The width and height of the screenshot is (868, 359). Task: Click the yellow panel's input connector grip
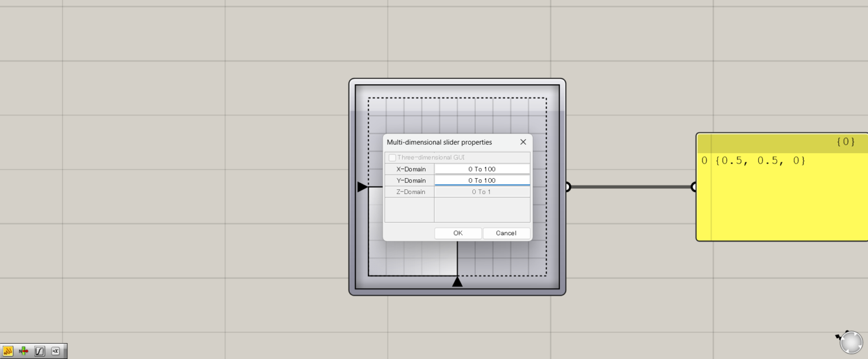point(695,187)
